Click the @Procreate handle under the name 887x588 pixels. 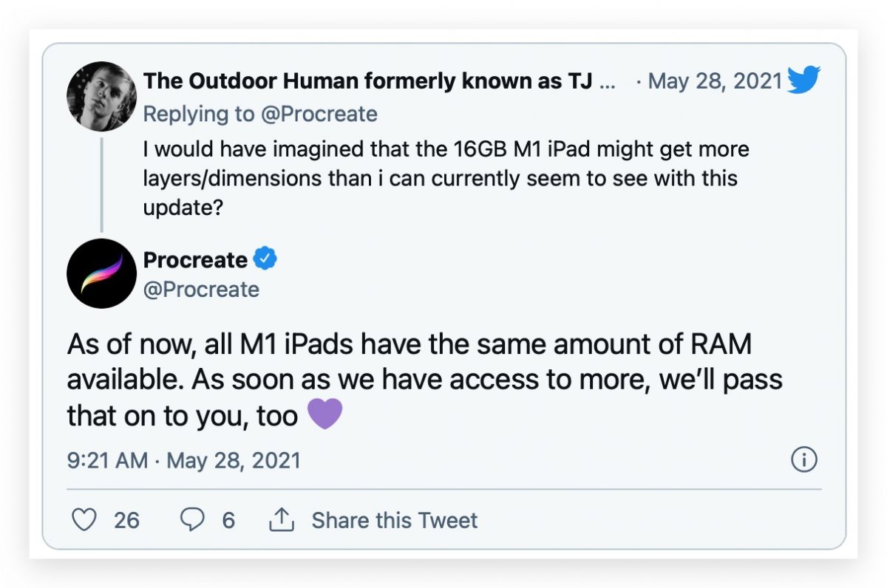(x=201, y=289)
